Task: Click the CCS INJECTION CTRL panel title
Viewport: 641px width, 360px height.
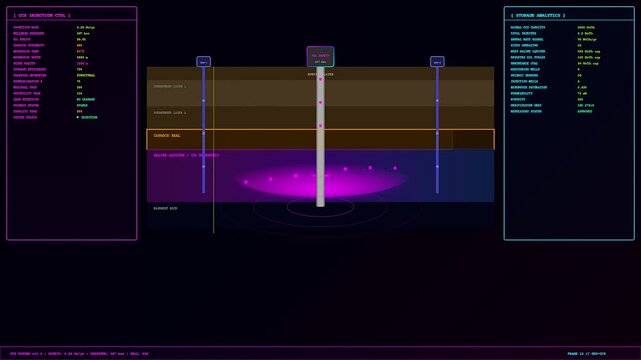Action: [x=42, y=16]
